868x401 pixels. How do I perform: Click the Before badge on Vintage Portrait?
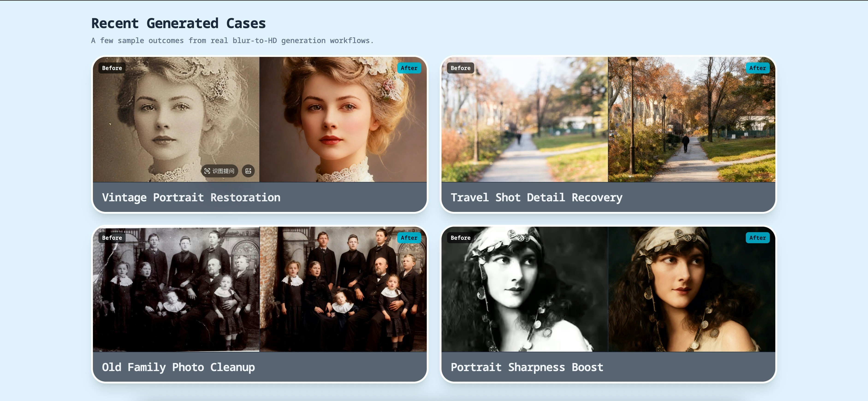(x=112, y=68)
